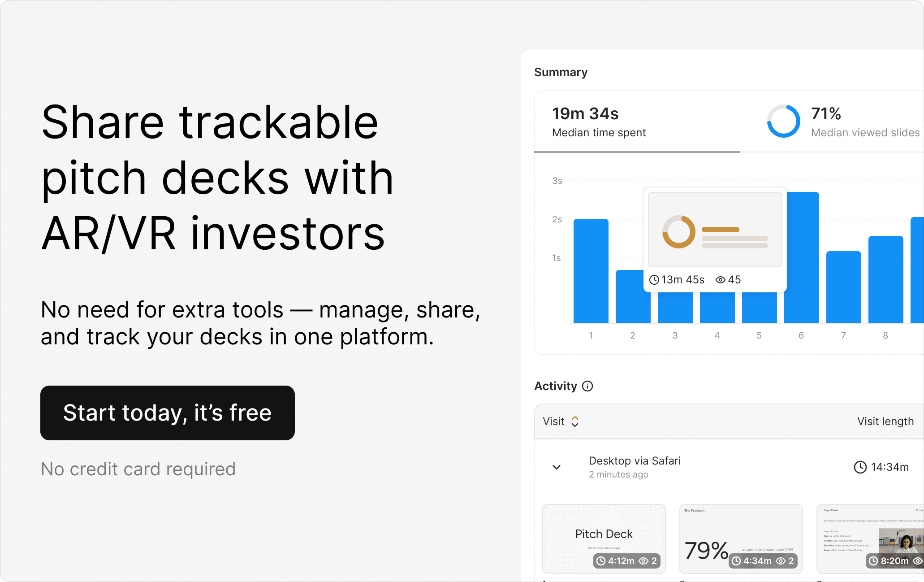924x582 pixels.
Task: Click the clock icon on Pitch Deck's 4:12m badge
Action: pos(601,561)
